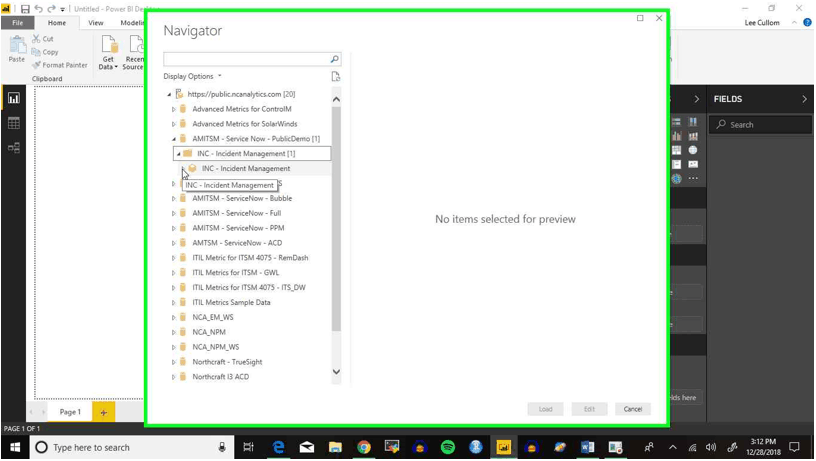Add a new page with yellow plus button
Viewport: 816px width, 461px height.
104,412
